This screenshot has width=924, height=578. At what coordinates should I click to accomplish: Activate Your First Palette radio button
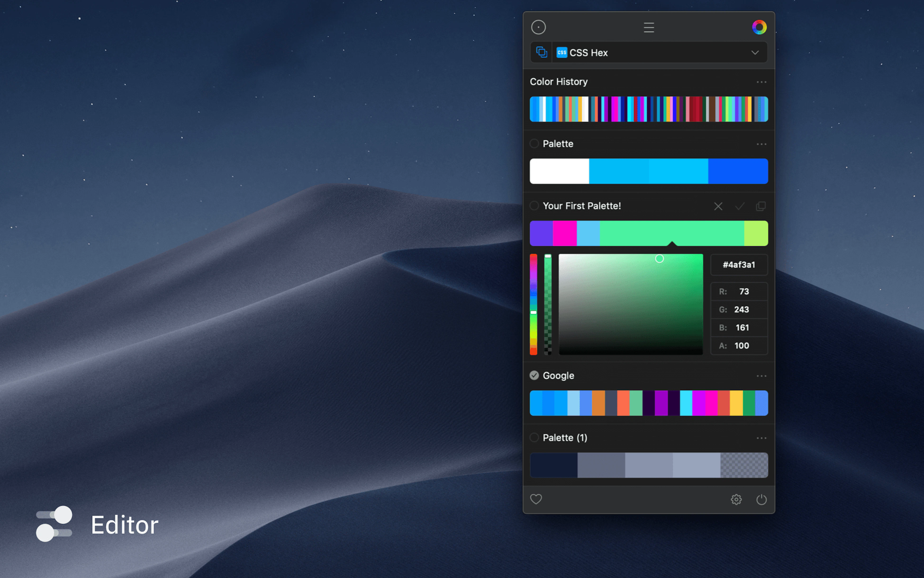tap(534, 206)
